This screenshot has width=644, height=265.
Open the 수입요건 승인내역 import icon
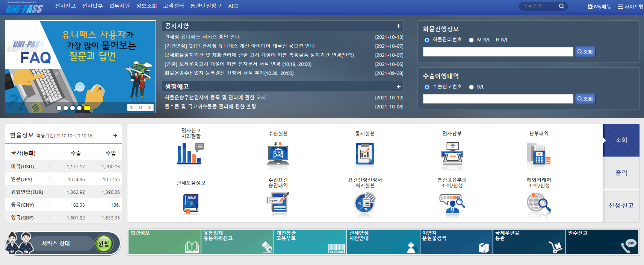coord(278,203)
